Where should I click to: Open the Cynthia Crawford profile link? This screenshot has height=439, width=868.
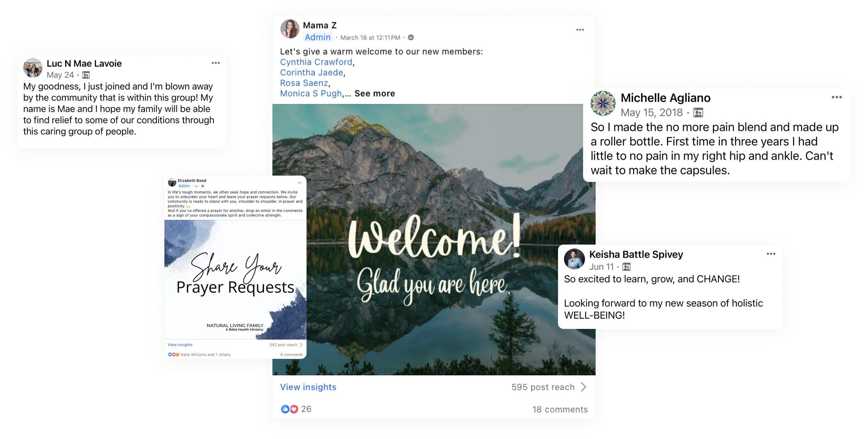(316, 62)
